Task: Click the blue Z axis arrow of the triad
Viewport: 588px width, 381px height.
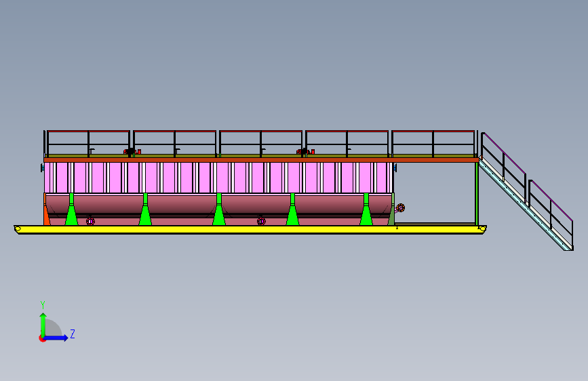Action: tap(56, 338)
